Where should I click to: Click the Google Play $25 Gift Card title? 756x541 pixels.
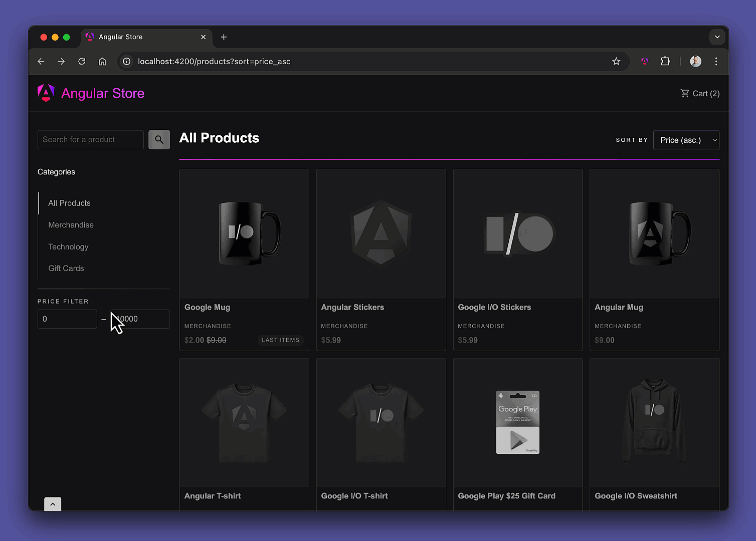click(506, 496)
